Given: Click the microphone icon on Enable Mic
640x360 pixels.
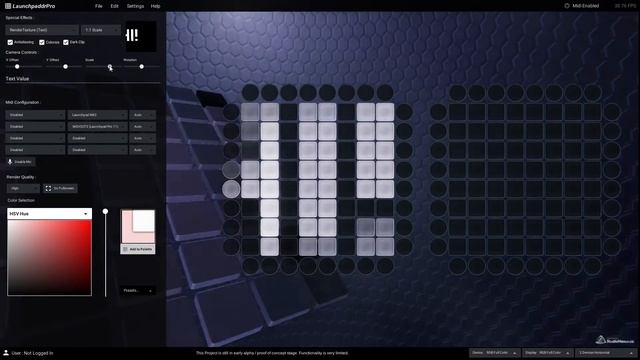Looking at the screenshot, I should click(10, 162).
